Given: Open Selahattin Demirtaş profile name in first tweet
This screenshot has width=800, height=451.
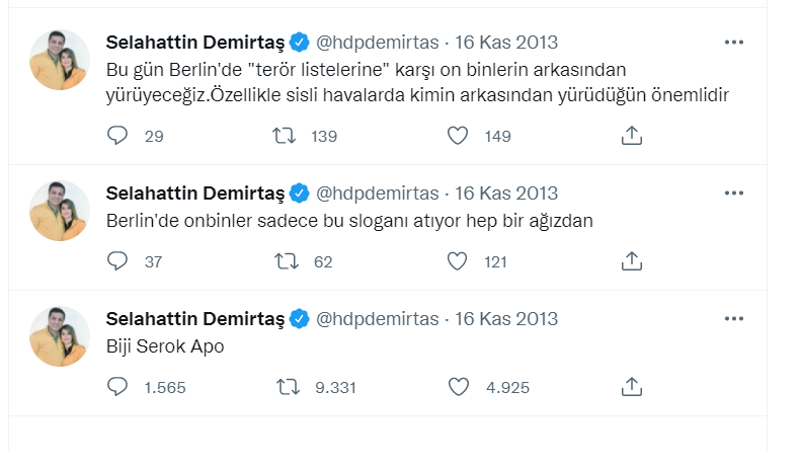Looking at the screenshot, I should point(196,42).
